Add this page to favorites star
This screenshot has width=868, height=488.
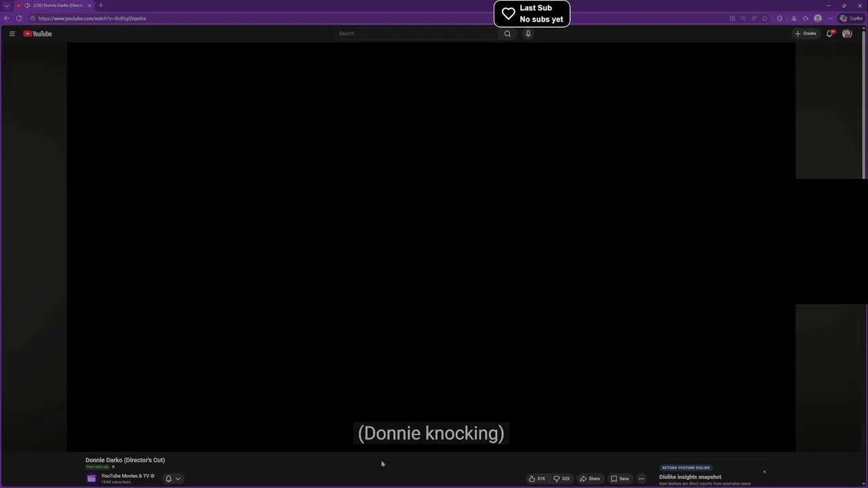click(765, 18)
